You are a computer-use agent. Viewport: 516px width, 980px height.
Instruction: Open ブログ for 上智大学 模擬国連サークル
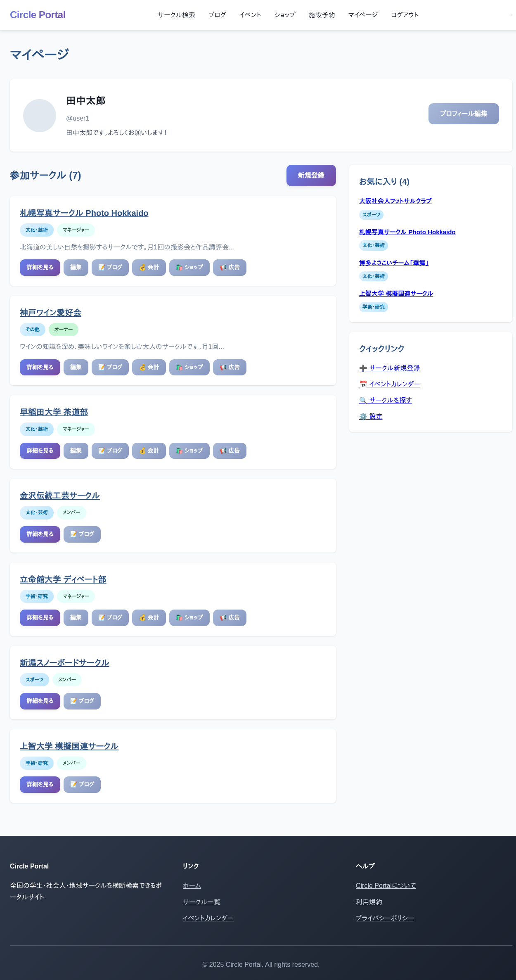coord(82,785)
